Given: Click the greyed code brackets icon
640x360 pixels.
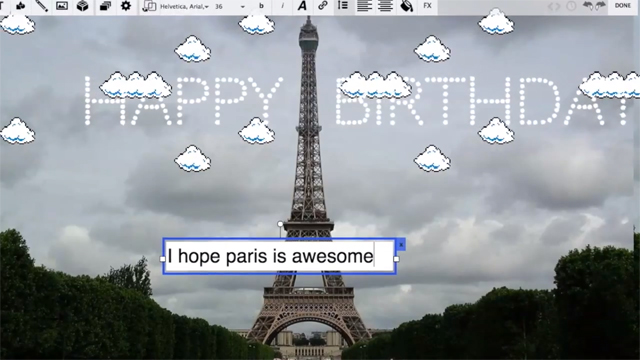Looking at the screenshot, I should tap(553, 6).
